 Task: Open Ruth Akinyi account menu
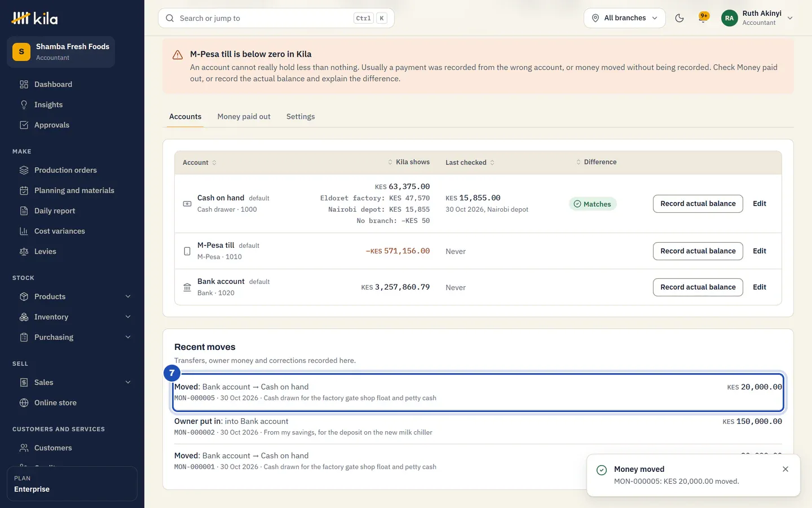tap(757, 18)
